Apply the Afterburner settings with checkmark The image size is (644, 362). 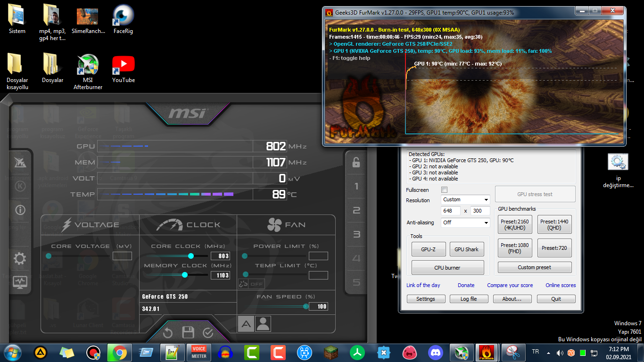click(x=208, y=333)
